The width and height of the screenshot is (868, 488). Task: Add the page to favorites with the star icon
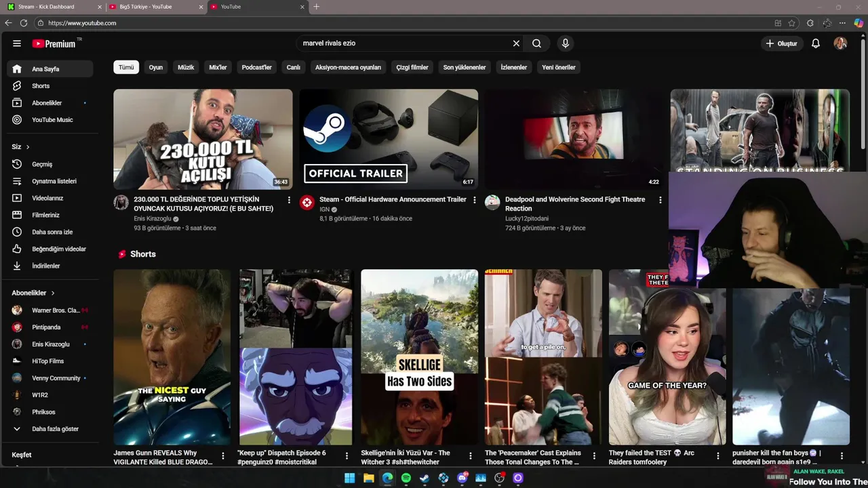(x=791, y=23)
